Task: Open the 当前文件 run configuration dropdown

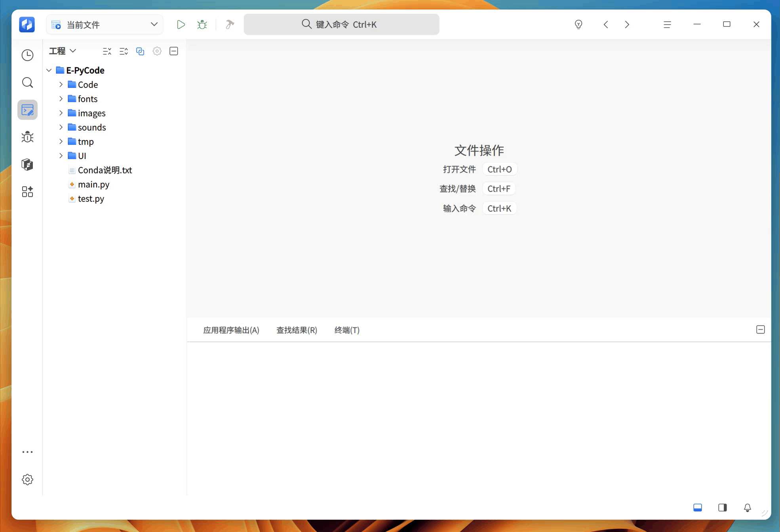Action: (x=105, y=25)
